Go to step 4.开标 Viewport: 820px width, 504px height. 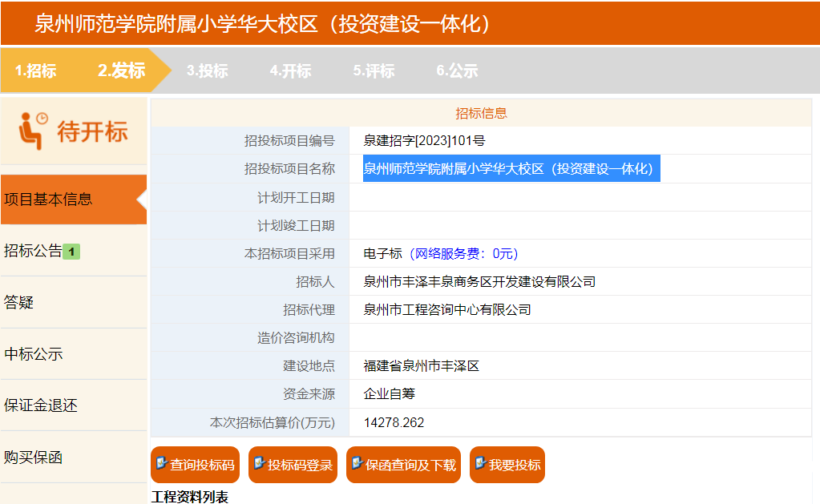[291, 71]
